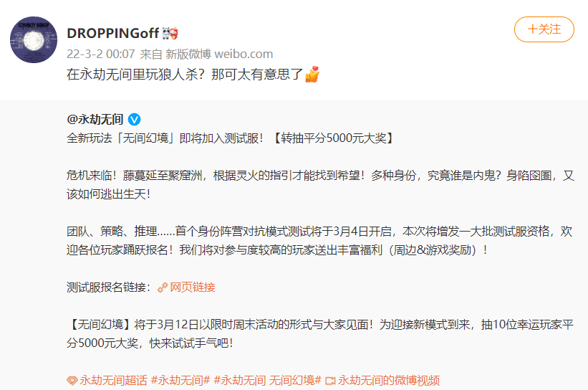588x390 pixels.
Task: Click the diamond super-topic icon
Action: 72,381
